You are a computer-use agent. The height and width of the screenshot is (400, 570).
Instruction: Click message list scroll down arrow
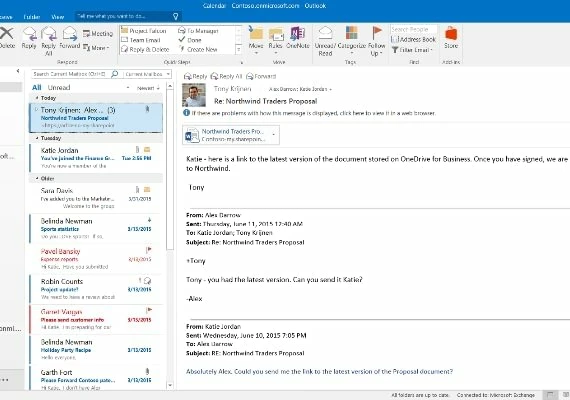pyautogui.click(x=170, y=385)
